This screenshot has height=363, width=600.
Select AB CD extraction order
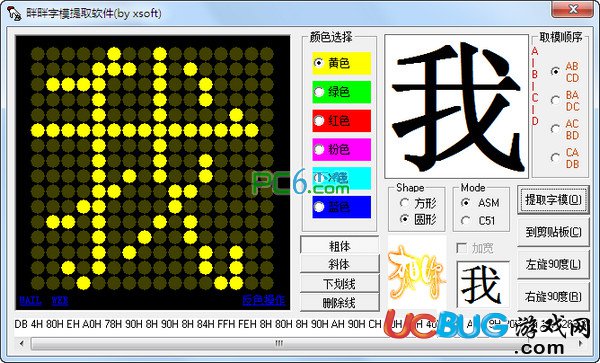pos(555,72)
